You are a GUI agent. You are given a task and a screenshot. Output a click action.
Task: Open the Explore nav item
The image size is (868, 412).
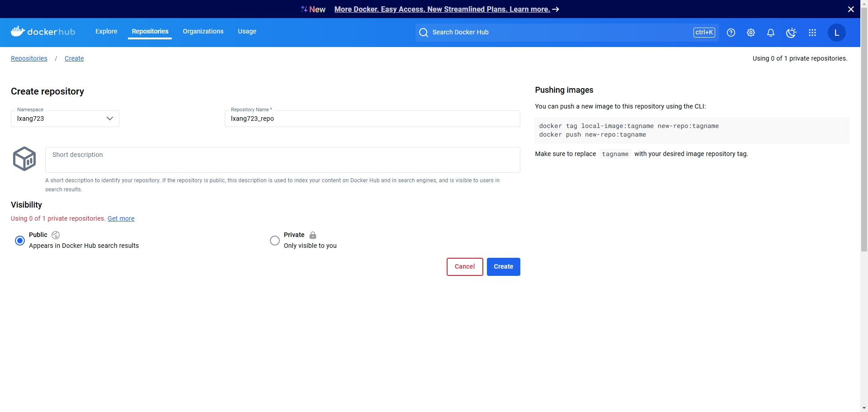tap(106, 31)
